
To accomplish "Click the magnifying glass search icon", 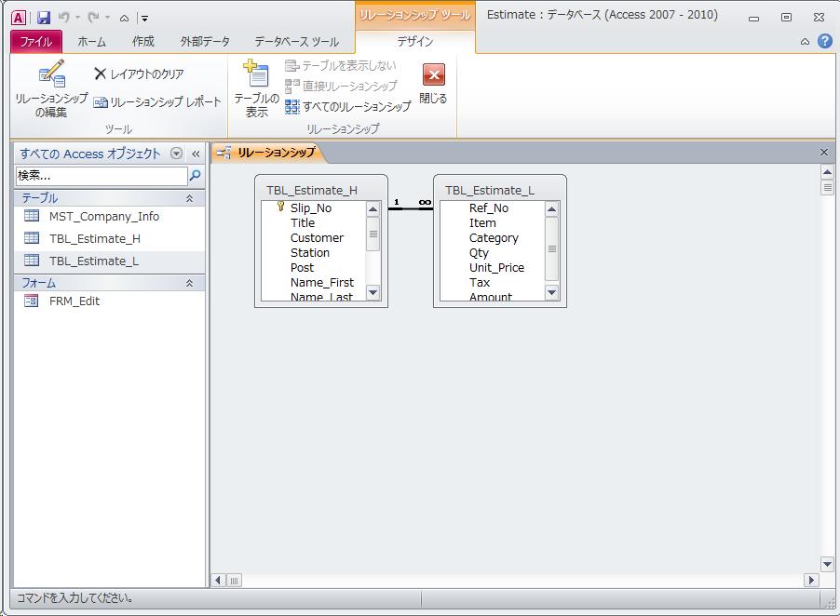I will (x=196, y=175).
